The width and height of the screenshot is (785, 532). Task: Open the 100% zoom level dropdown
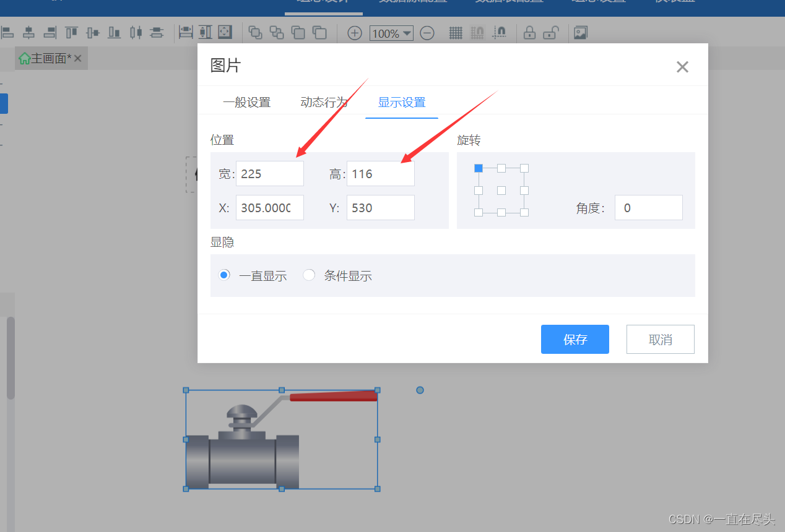pyautogui.click(x=391, y=33)
